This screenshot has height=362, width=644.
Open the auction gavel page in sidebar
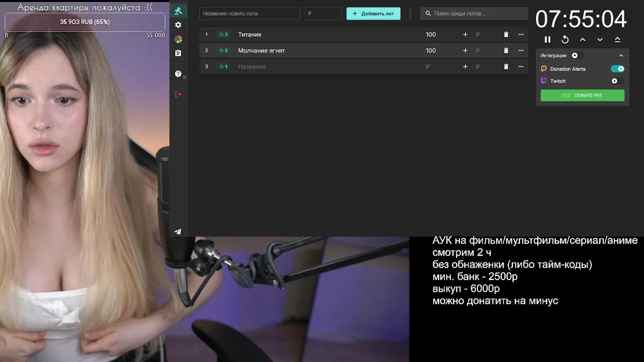point(178,11)
